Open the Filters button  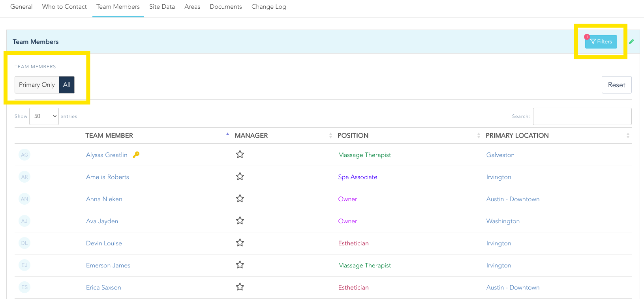[x=601, y=42]
